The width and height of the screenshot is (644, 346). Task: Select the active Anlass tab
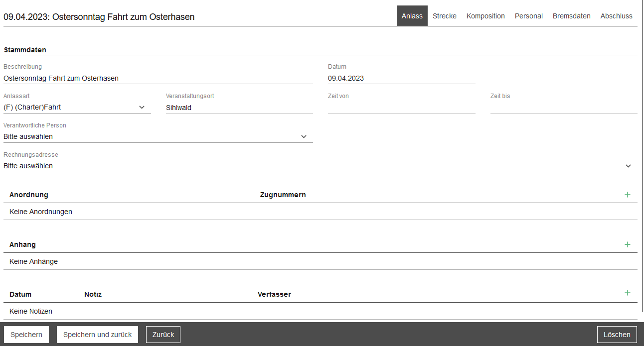click(412, 16)
